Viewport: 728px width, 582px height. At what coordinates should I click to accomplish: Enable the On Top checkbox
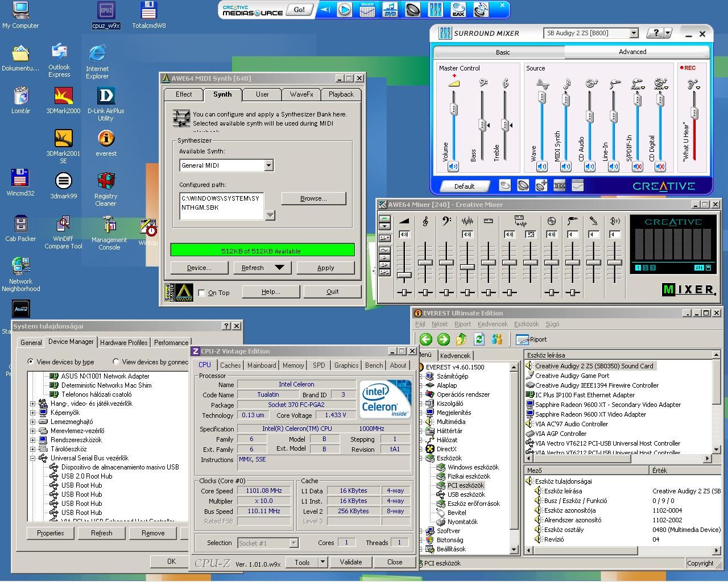click(x=201, y=293)
